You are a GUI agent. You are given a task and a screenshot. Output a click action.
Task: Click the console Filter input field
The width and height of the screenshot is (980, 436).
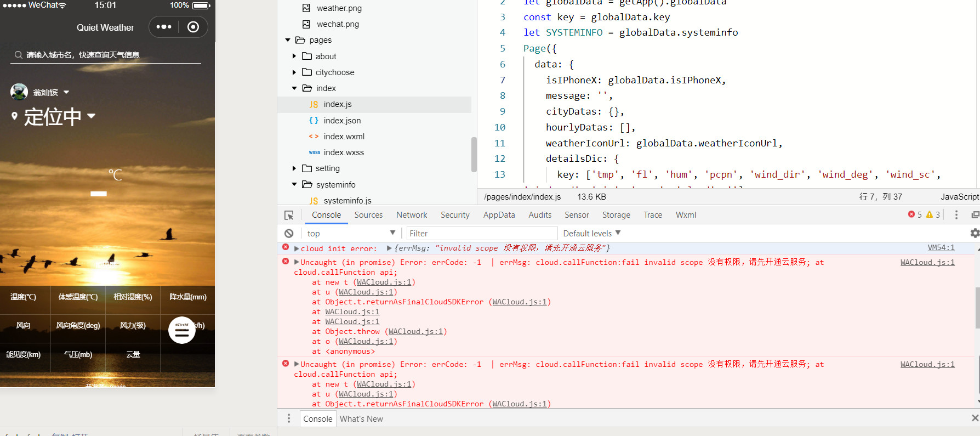point(481,233)
